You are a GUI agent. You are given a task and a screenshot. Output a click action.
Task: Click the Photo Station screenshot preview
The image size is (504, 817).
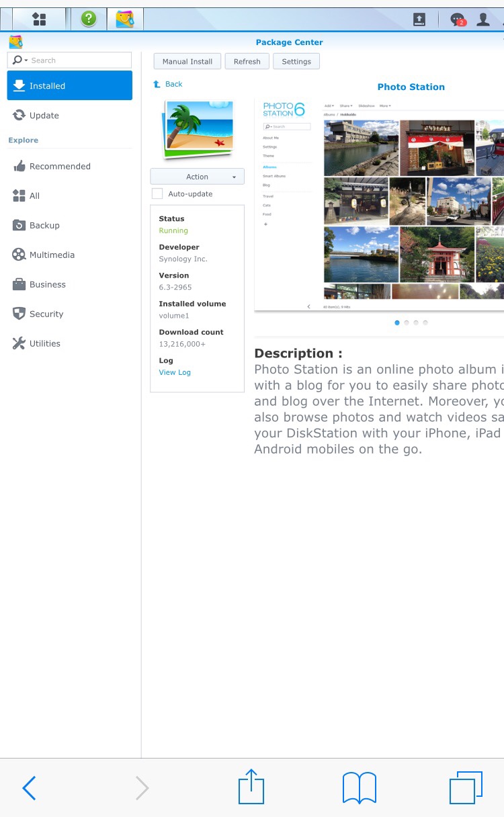pos(379,205)
